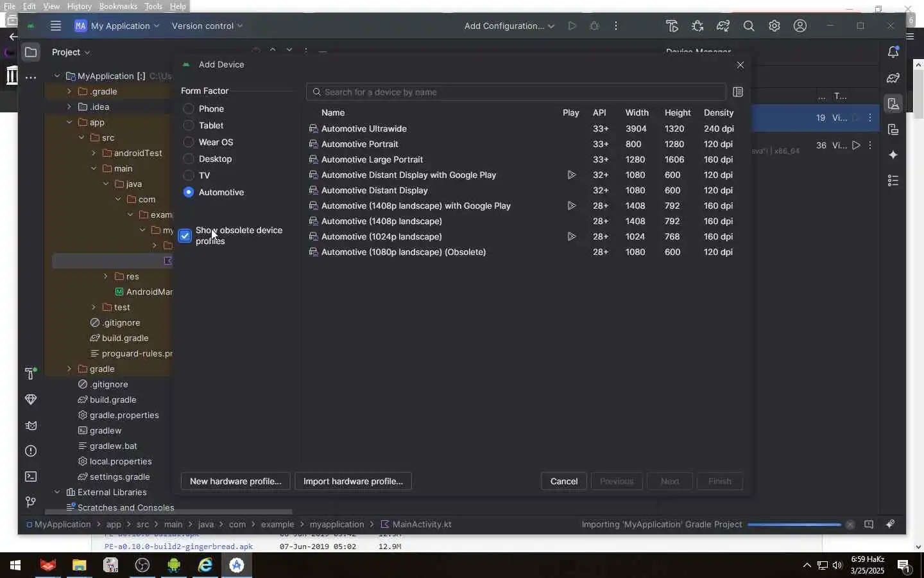Open the Logcat icon in left sidebar

tap(31, 425)
